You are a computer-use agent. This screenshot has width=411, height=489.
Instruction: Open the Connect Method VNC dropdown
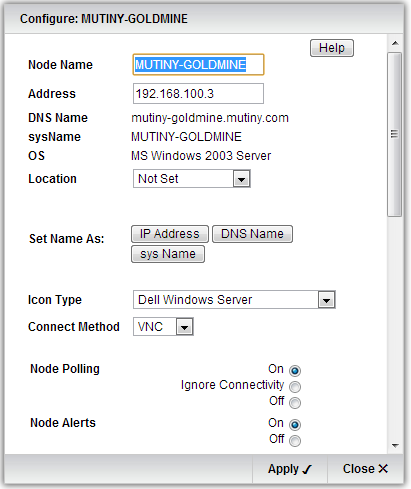click(x=163, y=327)
